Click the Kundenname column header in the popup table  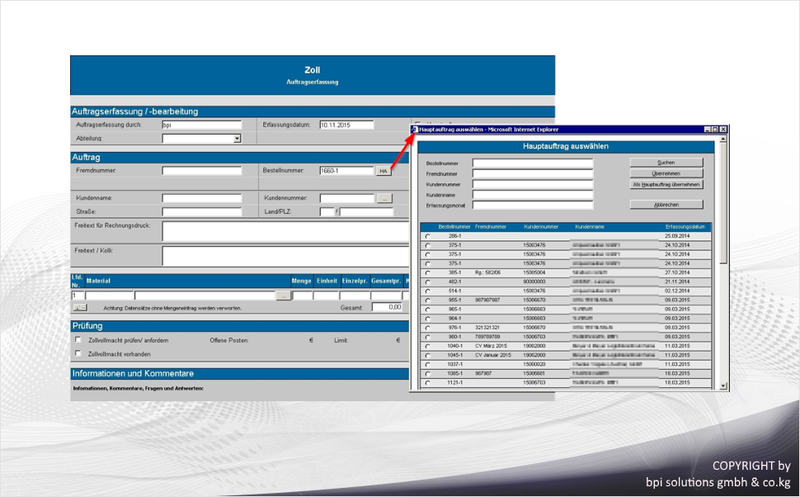click(589, 227)
